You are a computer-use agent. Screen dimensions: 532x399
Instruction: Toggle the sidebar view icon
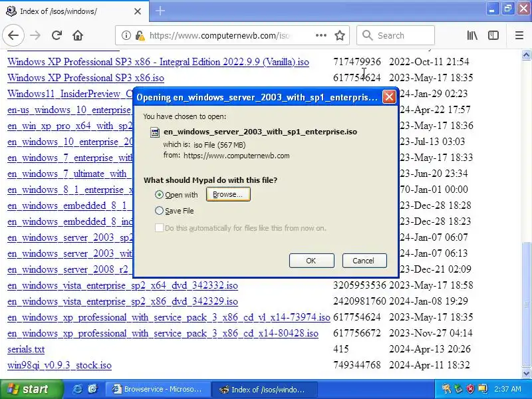[493, 35]
